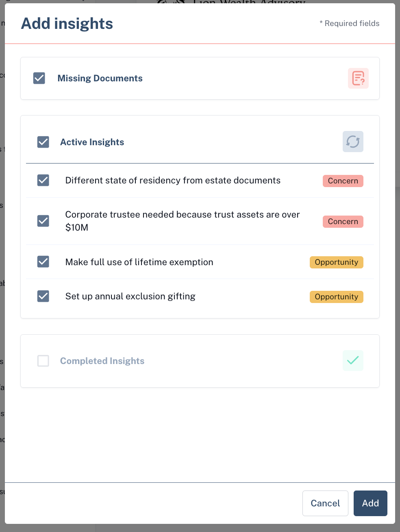Deselect the residency state insight checkbox
The height and width of the screenshot is (532, 400).
tap(43, 180)
